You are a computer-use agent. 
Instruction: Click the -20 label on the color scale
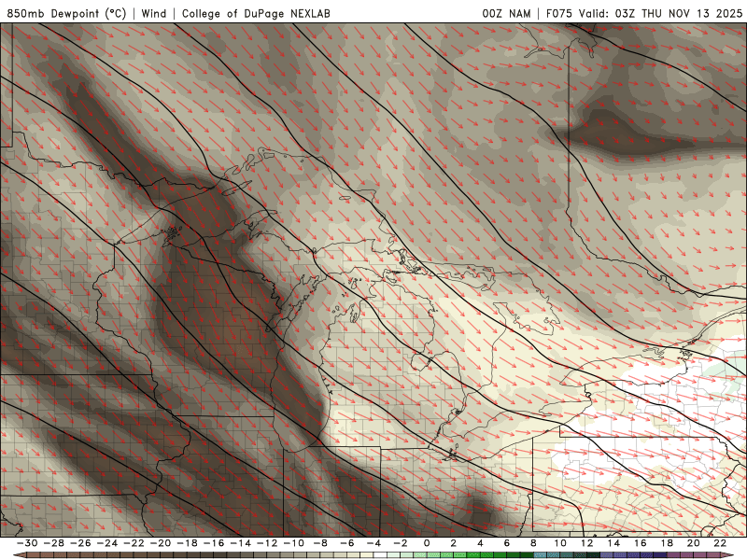click(x=161, y=543)
